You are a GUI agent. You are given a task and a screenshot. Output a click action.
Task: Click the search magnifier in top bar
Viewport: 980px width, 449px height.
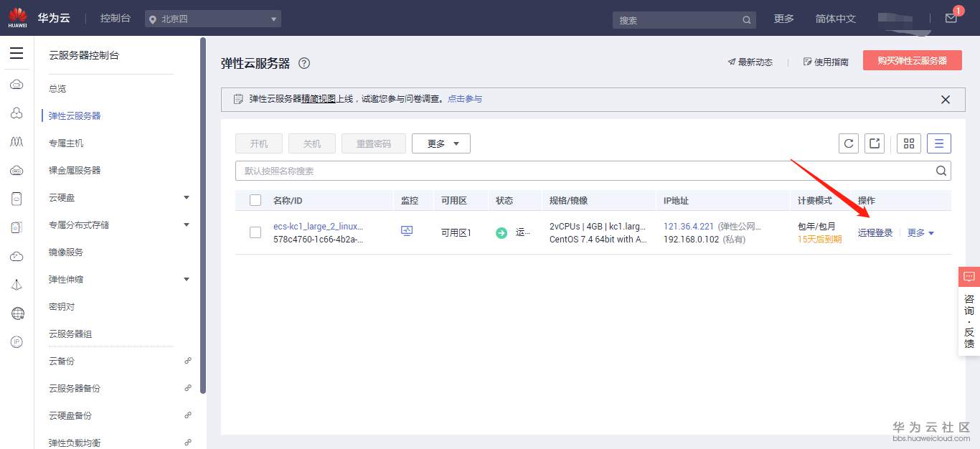coord(747,20)
